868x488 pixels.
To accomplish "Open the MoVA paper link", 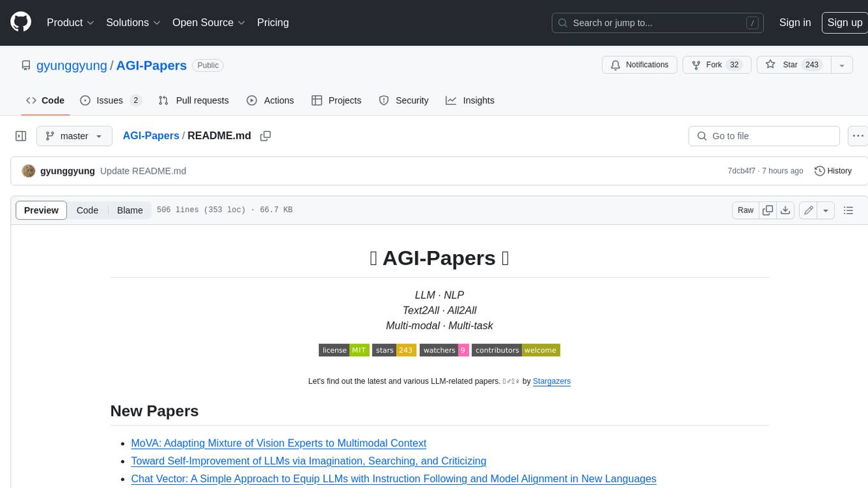I will pyautogui.click(x=278, y=443).
